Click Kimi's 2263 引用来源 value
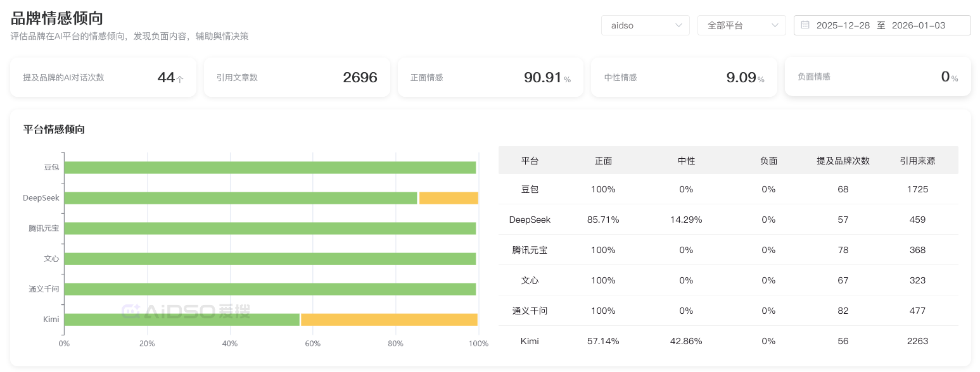 (x=917, y=341)
